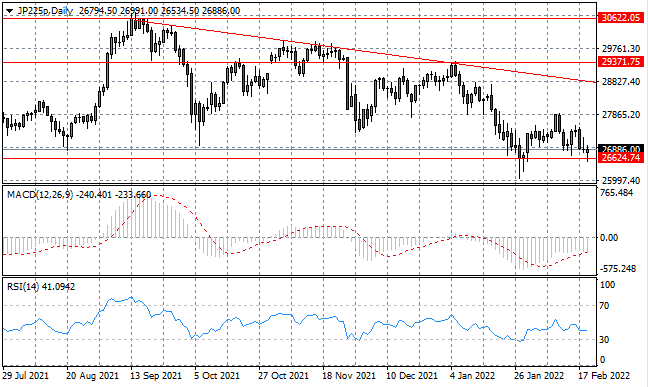Click the RSI(14) 41.0942 indicator label

coord(40,287)
